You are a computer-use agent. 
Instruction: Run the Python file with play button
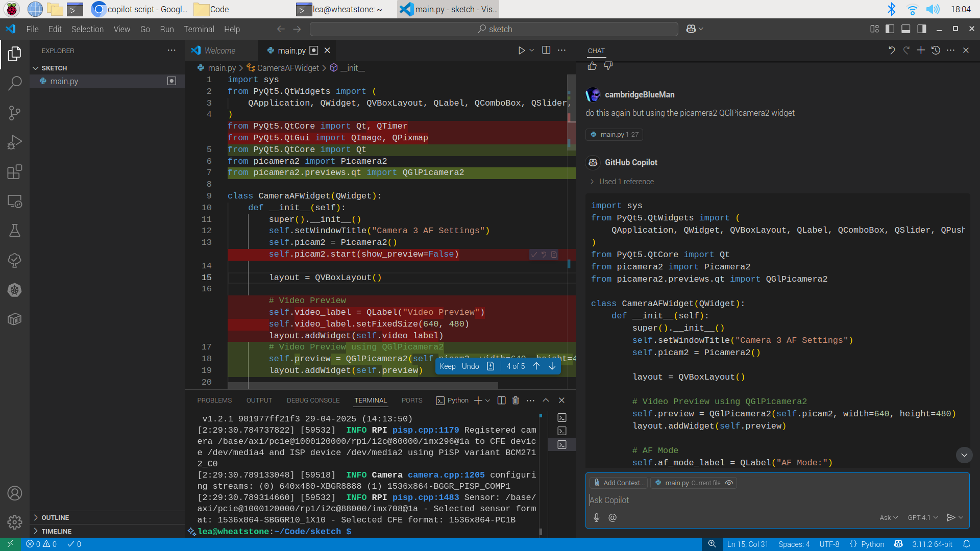(521, 51)
